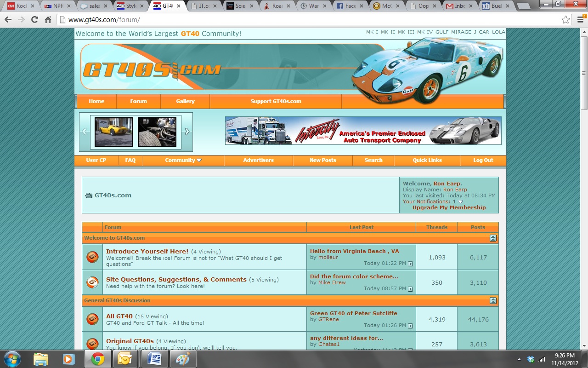The image size is (588, 368).
Task: Expand the Your Notifications dropdown arrow
Action: click(460, 202)
